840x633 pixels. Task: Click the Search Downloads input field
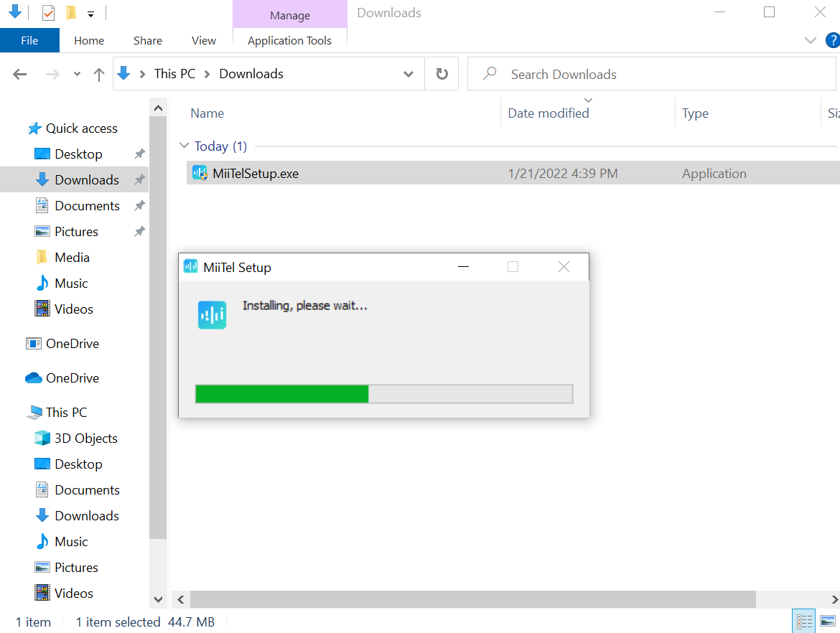click(651, 74)
